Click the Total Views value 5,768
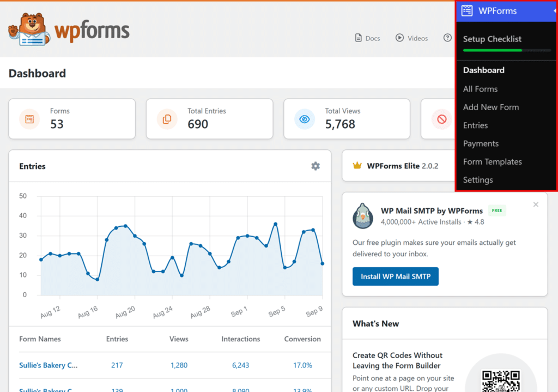This screenshot has height=392, width=558. (340, 124)
